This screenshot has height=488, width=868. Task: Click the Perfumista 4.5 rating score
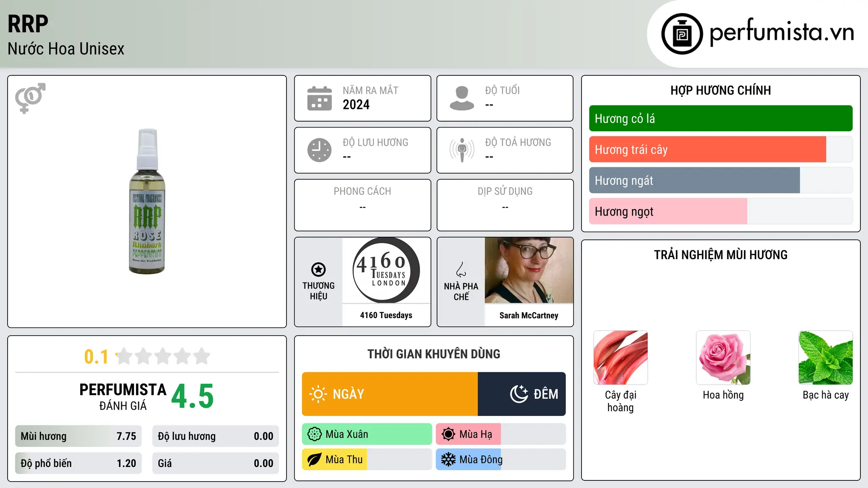coord(193,396)
